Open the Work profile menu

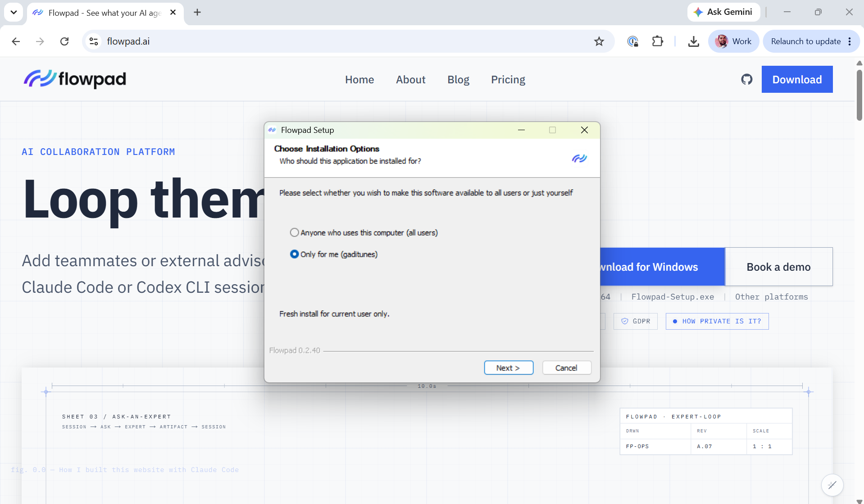tap(733, 41)
